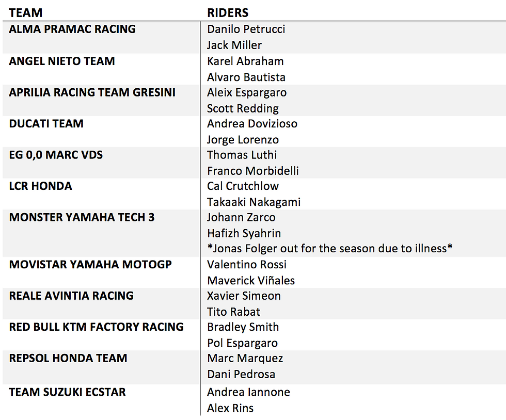Select RED BULL KTM FACTORY RACING
This screenshot has height=420, width=506.
pos(96,327)
